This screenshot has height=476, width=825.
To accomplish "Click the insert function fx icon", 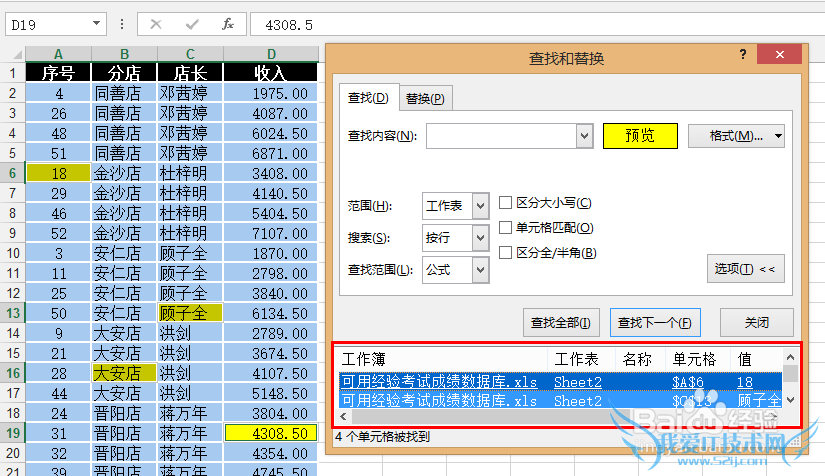I will tap(228, 23).
